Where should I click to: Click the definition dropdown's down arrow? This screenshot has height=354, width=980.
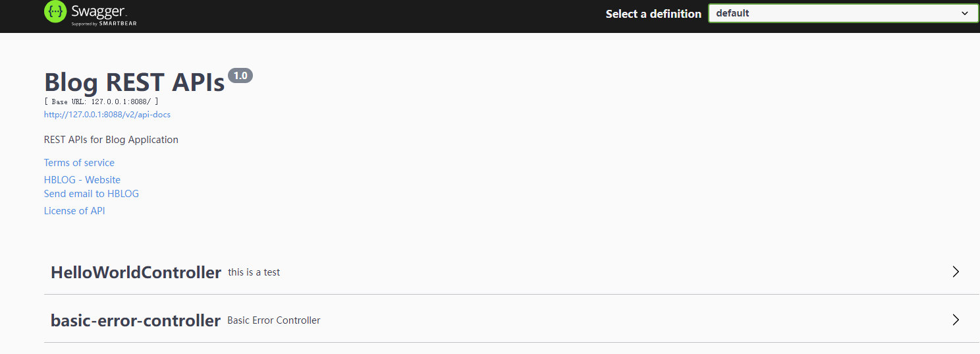pyautogui.click(x=965, y=13)
